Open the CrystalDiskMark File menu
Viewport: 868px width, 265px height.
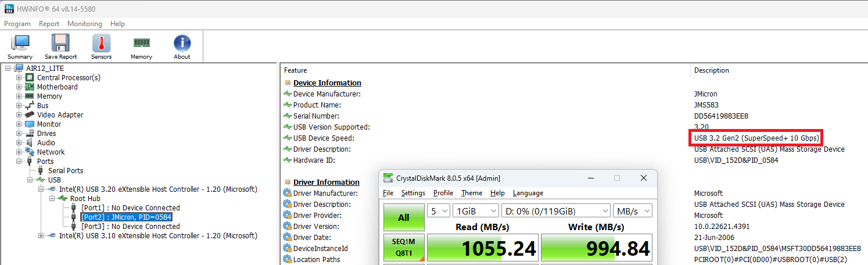point(388,193)
